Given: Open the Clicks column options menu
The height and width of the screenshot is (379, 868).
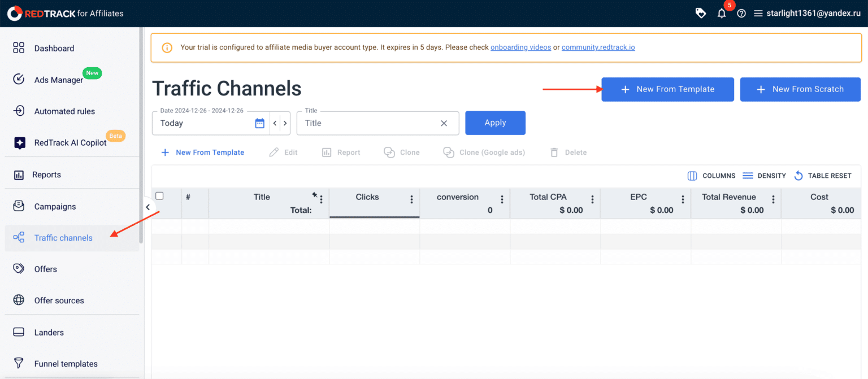Looking at the screenshot, I should pyautogui.click(x=411, y=199).
